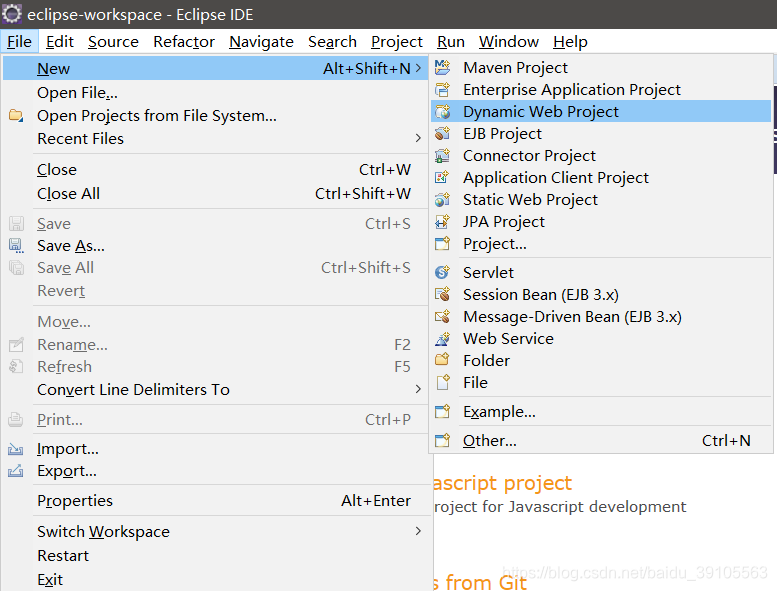Expand Convert Line Delimiters To arrow

tap(419, 389)
